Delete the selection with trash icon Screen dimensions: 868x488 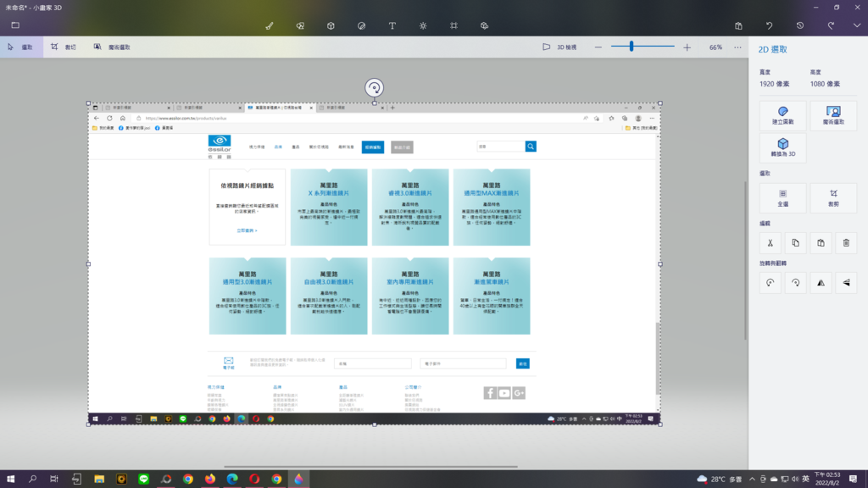(847, 243)
